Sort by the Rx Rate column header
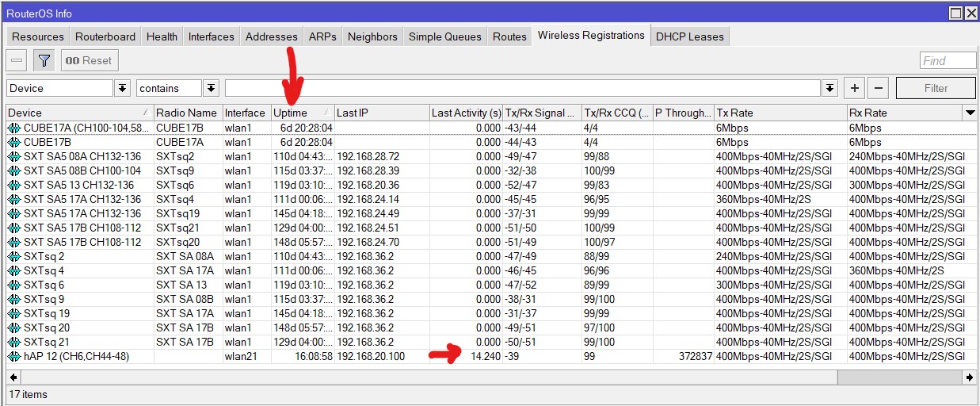The image size is (980, 406). tap(905, 113)
